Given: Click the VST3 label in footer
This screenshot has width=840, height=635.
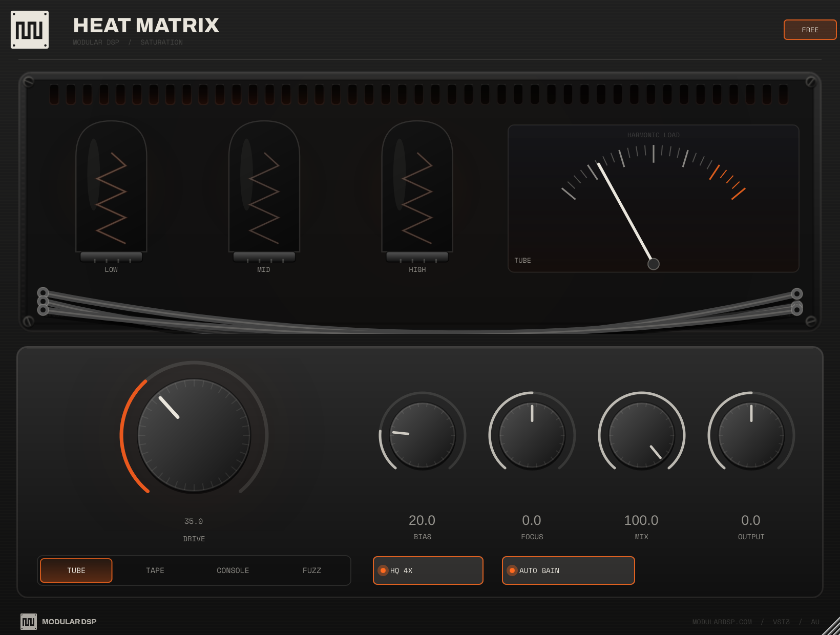Looking at the screenshot, I should click(x=782, y=622).
